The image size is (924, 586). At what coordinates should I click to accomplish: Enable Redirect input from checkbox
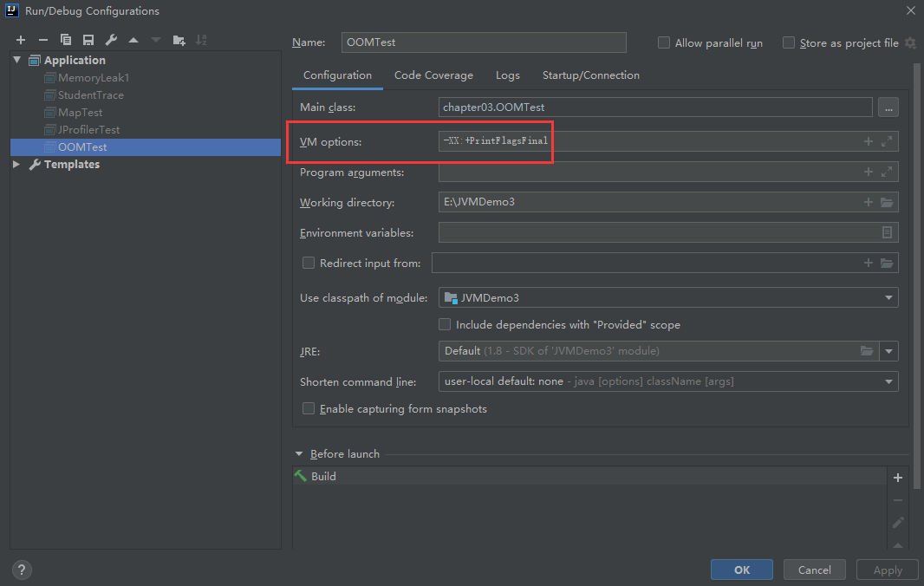pyautogui.click(x=309, y=263)
